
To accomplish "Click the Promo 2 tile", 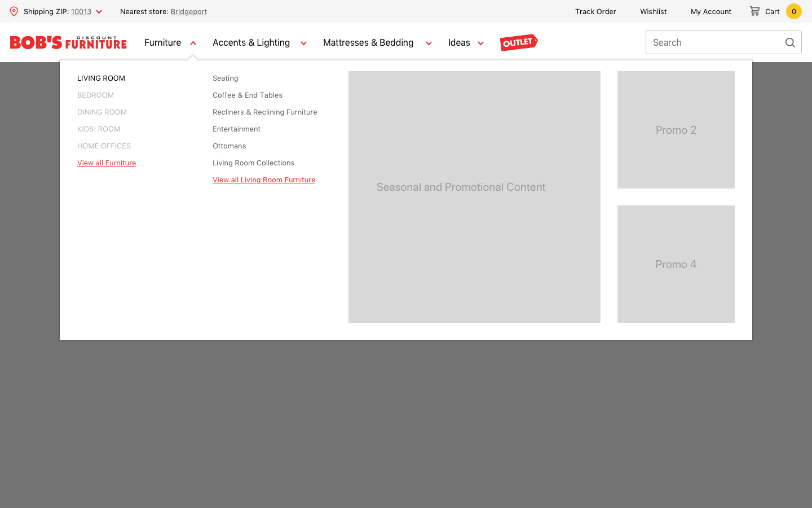I will 676,130.
